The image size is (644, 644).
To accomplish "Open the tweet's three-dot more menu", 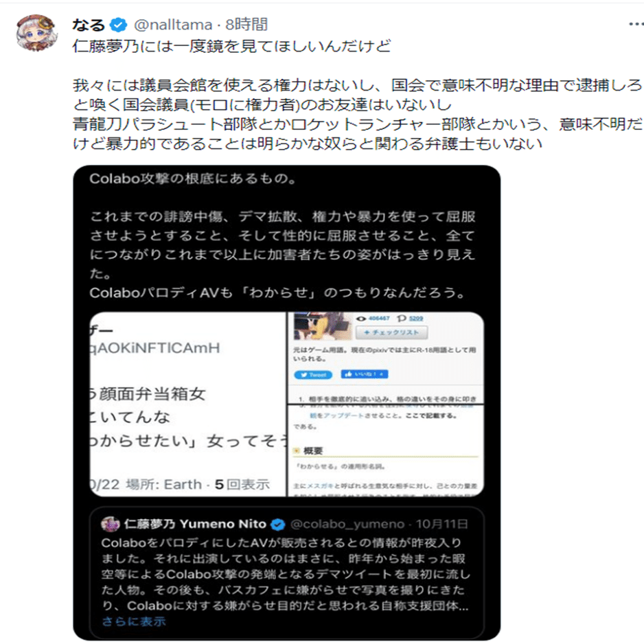I will [x=636, y=24].
